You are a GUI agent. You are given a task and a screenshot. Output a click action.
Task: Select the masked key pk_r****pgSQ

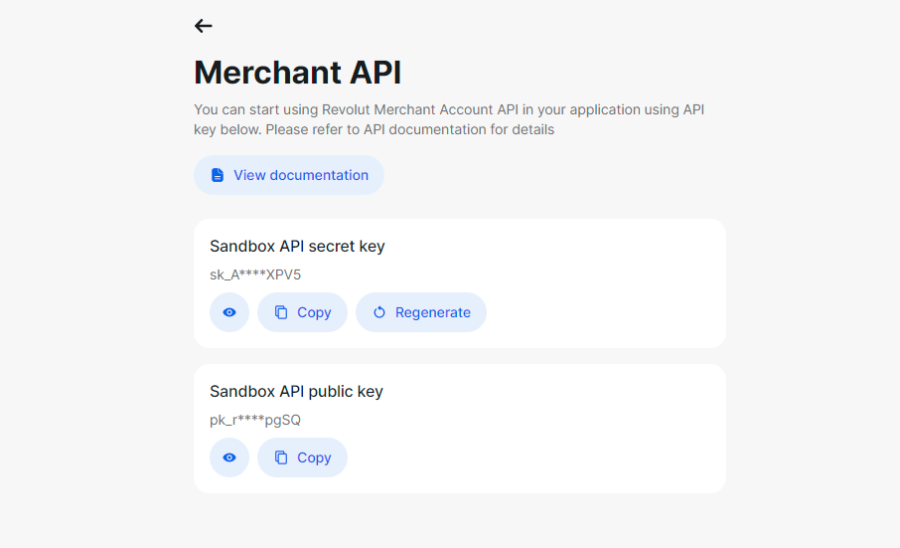(255, 420)
